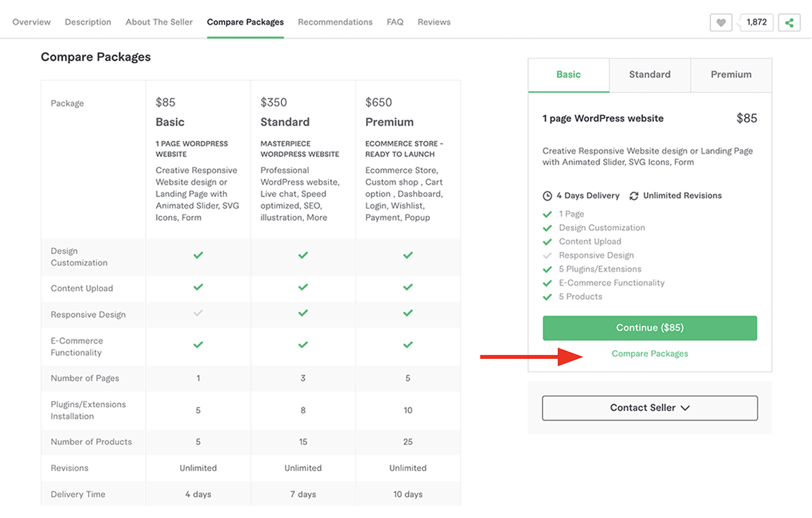Click the $85 Basic price in table
The image size is (812, 518).
click(166, 102)
